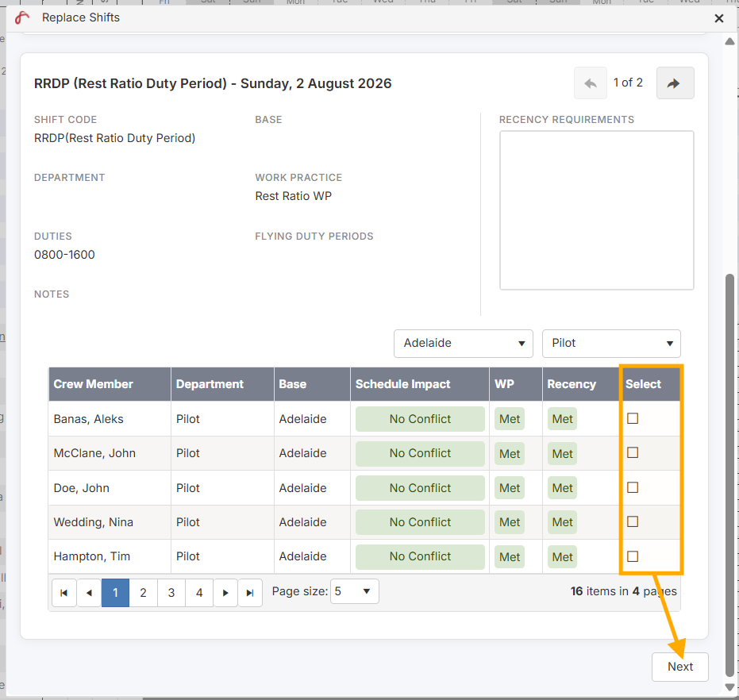Go to next page of crew list
This screenshot has height=700, width=739.
[225, 593]
